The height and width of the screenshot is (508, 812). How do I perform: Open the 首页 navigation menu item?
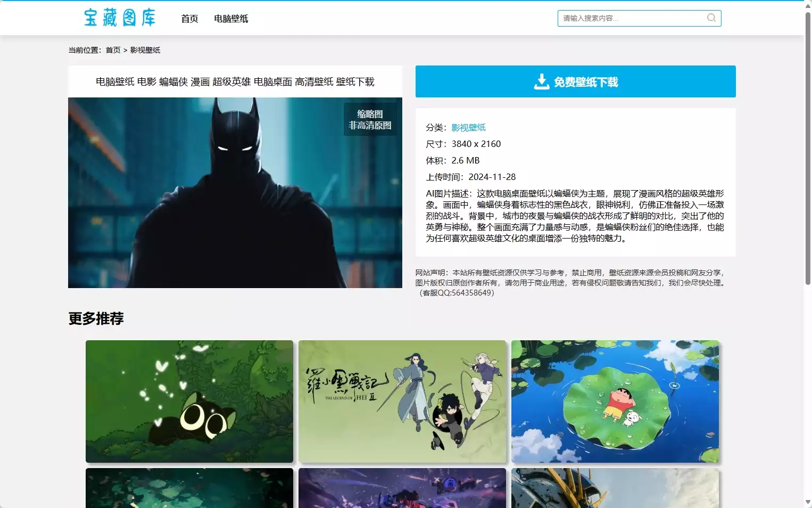click(x=189, y=19)
